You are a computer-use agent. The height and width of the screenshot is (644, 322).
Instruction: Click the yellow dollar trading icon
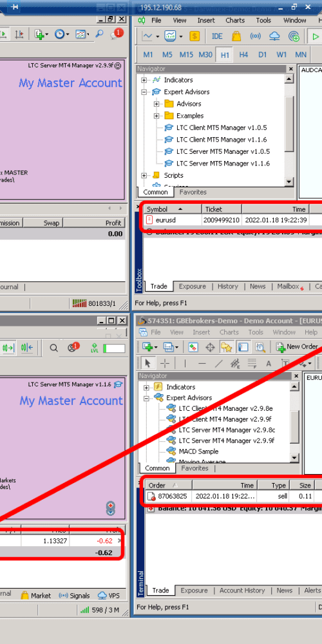[194, 36]
